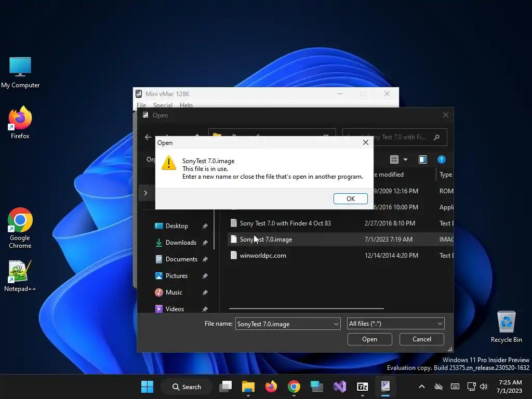532x399 pixels.
Task: Toggle the preview pane icon
Action: click(423, 159)
